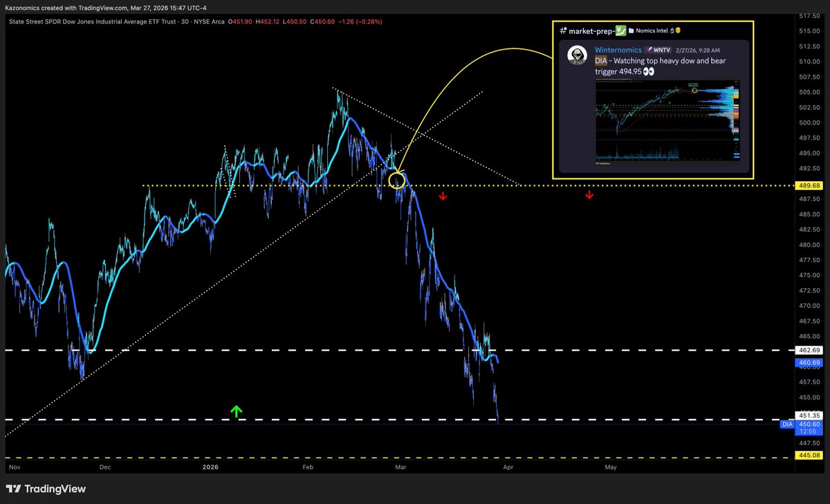Screen dimensions: 830x504
Task: Click the 480.00 price axis label
Action: 809,245
